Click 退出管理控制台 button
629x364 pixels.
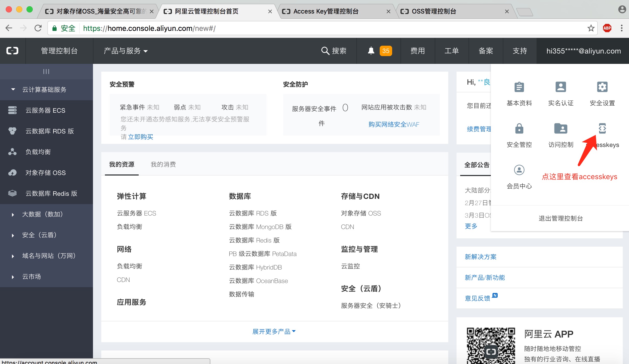(x=561, y=218)
